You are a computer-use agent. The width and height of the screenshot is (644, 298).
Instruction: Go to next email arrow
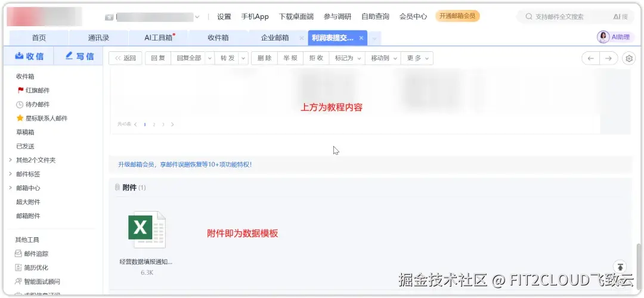click(609, 58)
